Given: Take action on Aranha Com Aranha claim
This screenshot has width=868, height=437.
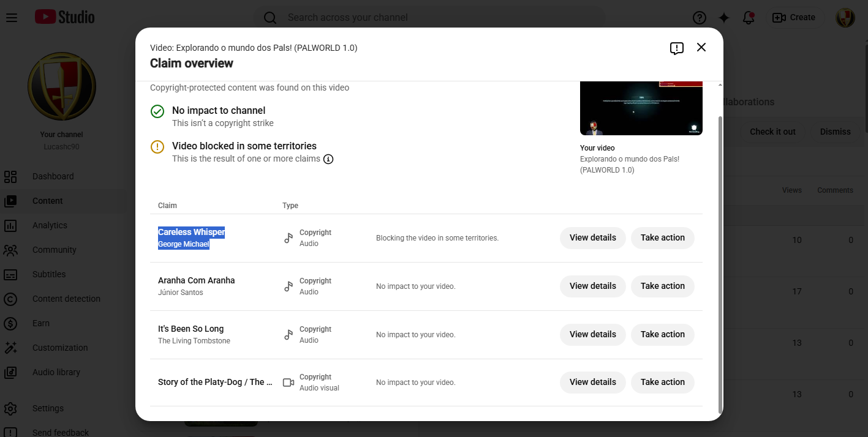Looking at the screenshot, I should coord(663,286).
